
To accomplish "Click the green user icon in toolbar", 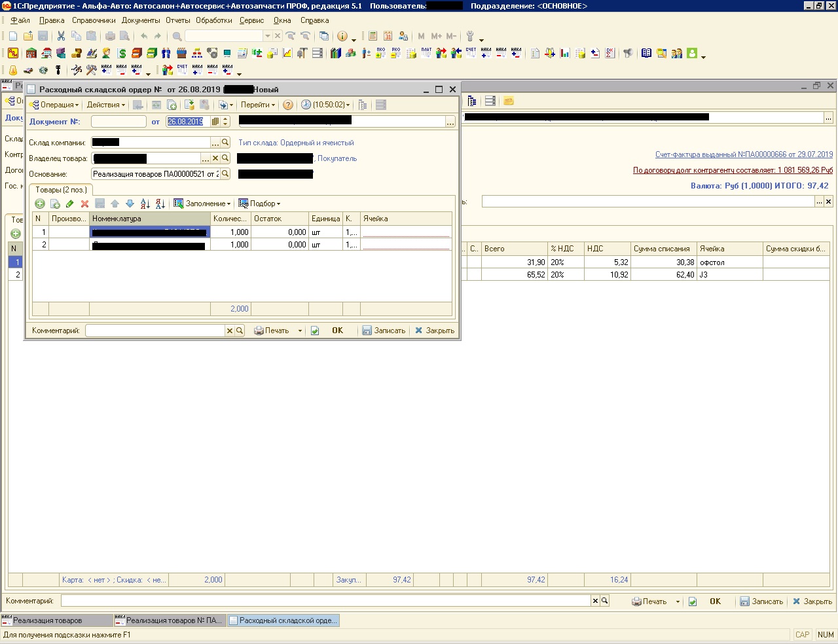I will tap(692, 53).
